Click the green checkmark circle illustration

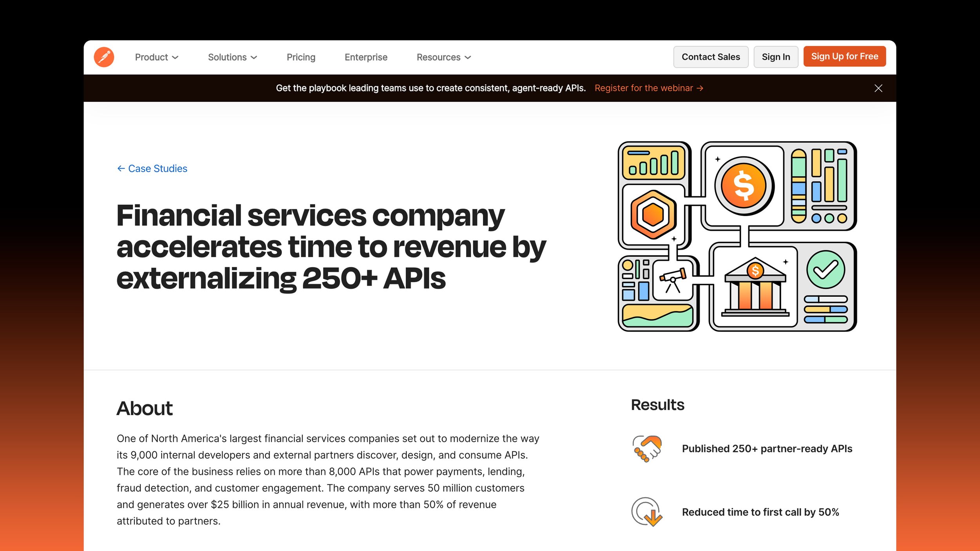coord(826,270)
